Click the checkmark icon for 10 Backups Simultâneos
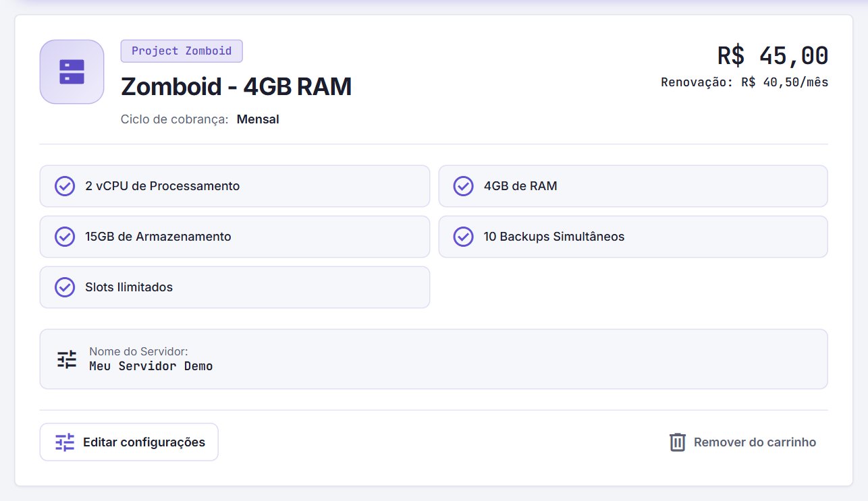This screenshot has height=501, width=868. (x=463, y=237)
